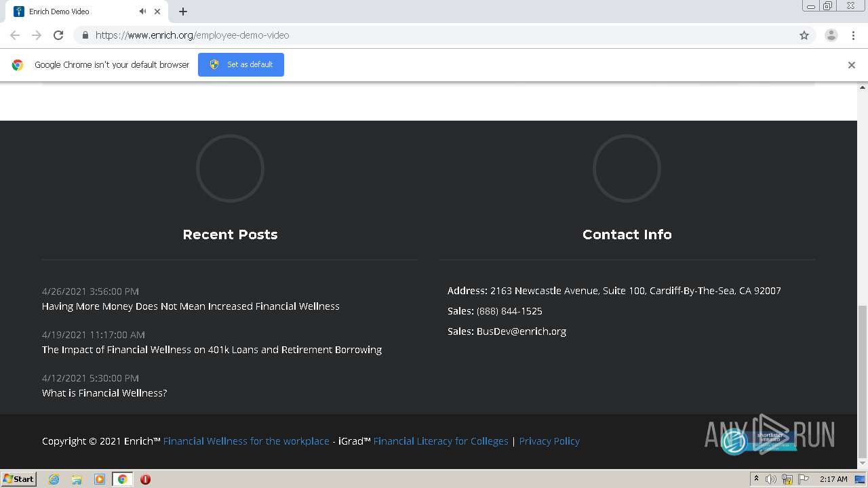Open the network status tray icon

coord(787,479)
